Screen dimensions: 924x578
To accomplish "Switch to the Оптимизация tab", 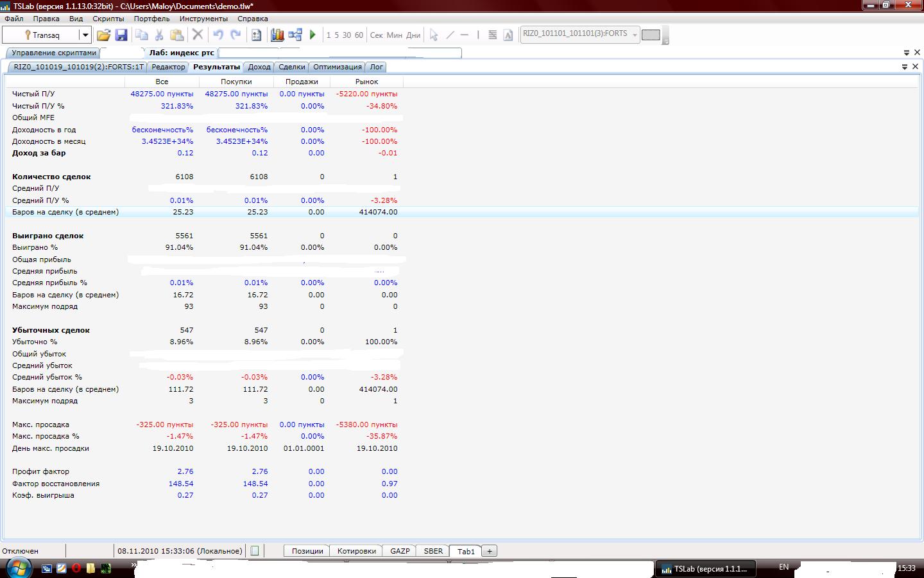I will pyautogui.click(x=337, y=67).
